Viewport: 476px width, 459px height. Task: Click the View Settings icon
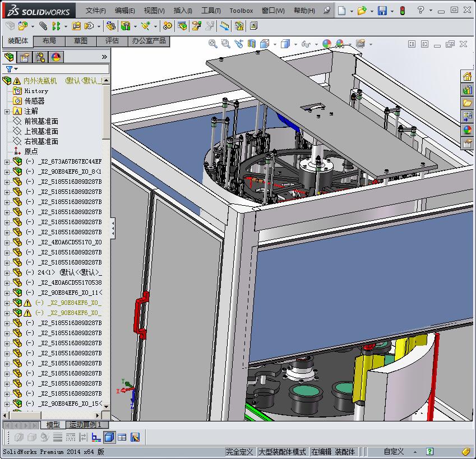361,44
